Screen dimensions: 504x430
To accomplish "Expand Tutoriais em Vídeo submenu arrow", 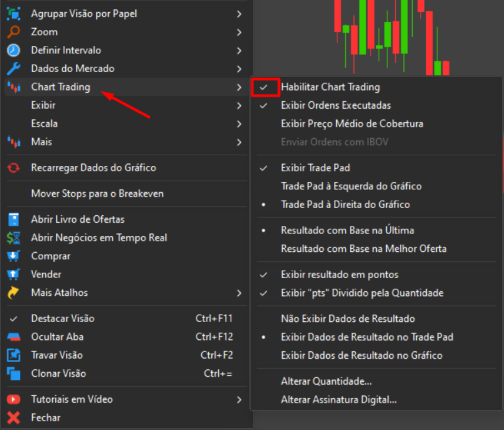I will point(239,399).
